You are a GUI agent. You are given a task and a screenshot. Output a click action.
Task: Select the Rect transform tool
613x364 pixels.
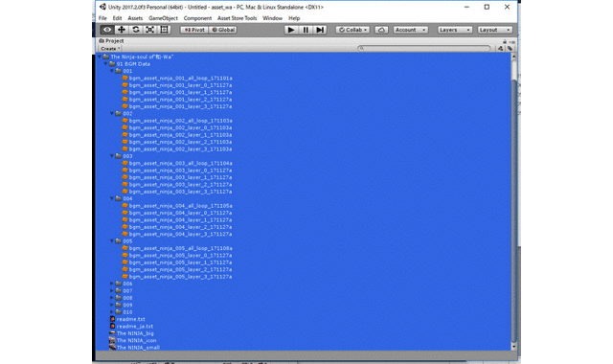click(164, 30)
